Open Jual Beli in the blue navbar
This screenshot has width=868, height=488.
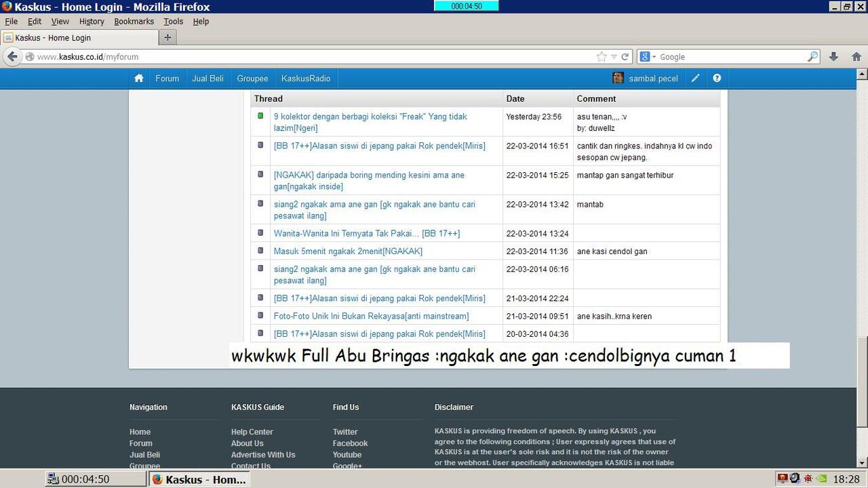point(208,78)
